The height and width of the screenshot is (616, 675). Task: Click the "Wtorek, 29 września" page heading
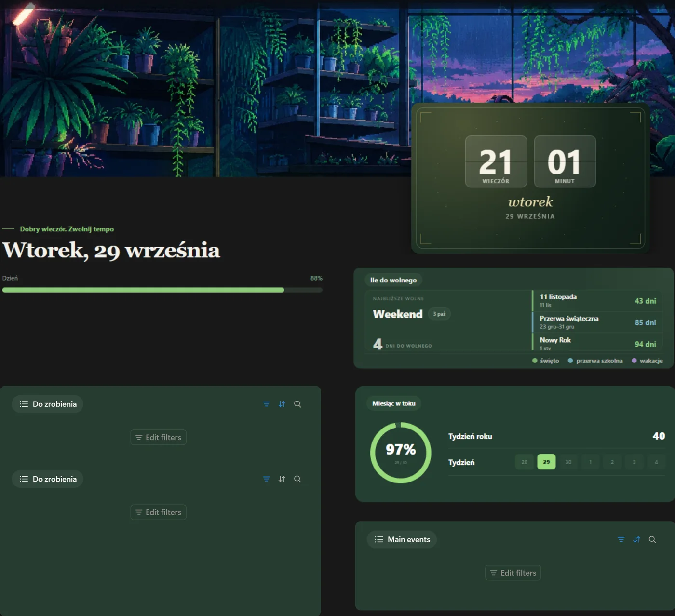[111, 251]
